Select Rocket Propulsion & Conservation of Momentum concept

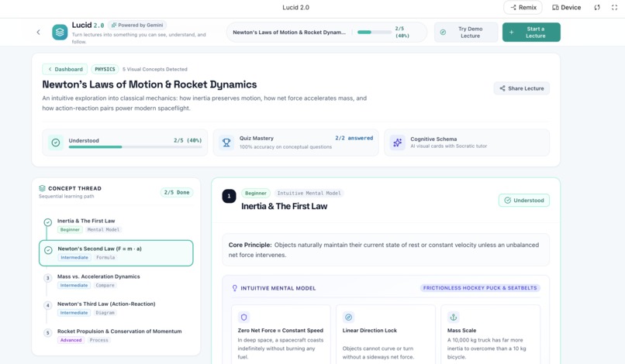(116, 335)
